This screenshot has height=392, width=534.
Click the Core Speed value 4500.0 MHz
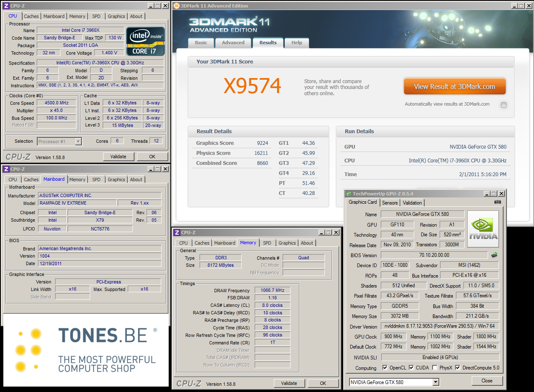pyautogui.click(x=57, y=103)
